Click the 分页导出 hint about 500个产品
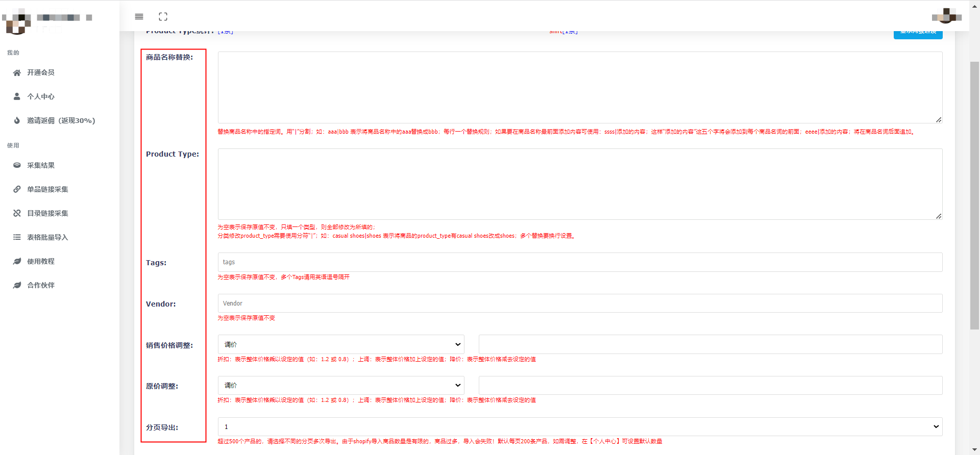This screenshot has width=980, height=455. 440,441
